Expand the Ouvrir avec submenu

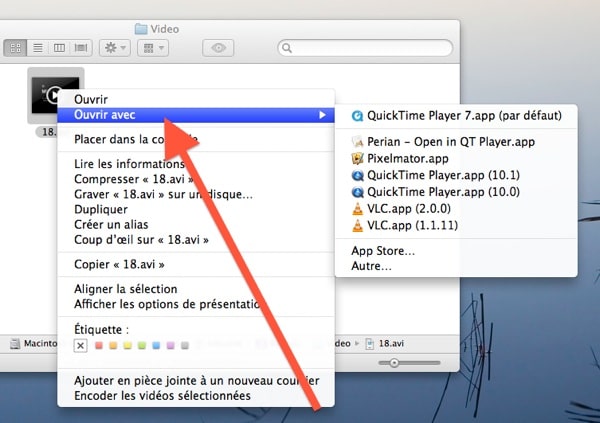pyautogui.click(x=196, y=115)
